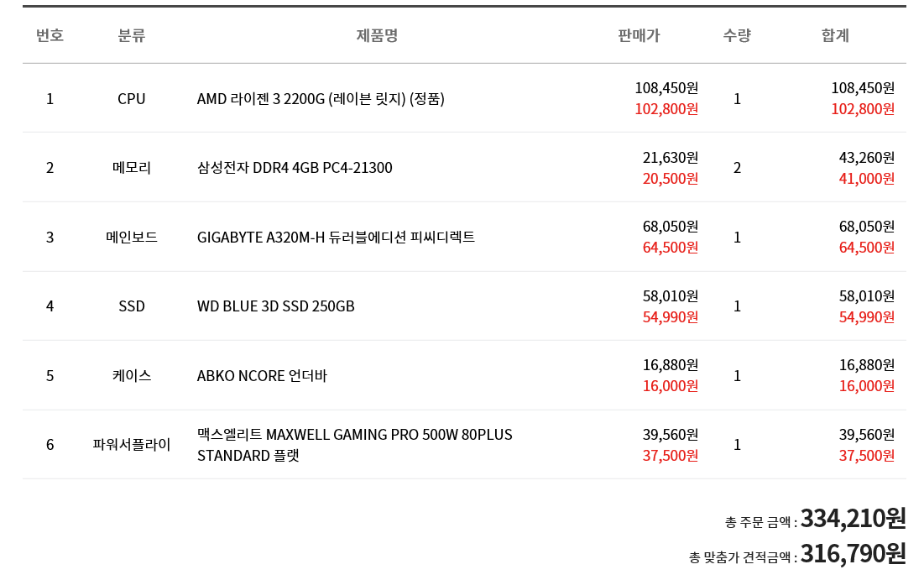Viewport: 924px width, 580px height.
Task: Click the 334,210원 total order amount
Action: coord(853,519)
